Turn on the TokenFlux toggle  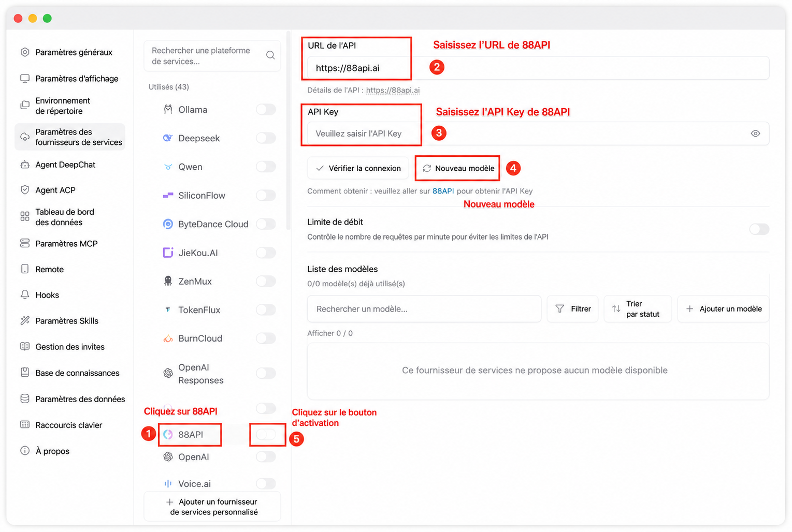point(266,309)
